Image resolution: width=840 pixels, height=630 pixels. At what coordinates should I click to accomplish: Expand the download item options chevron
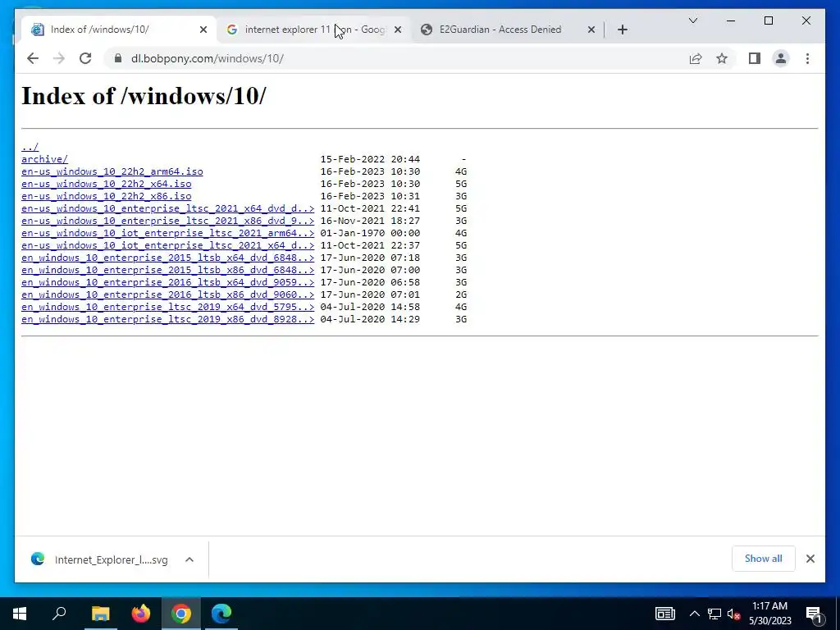click(189, 559)
